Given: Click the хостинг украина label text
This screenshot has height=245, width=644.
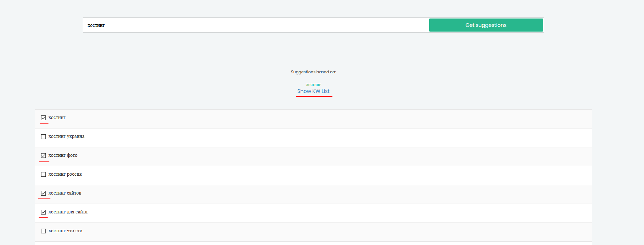Looking at the screenshot, I should 66,136.
